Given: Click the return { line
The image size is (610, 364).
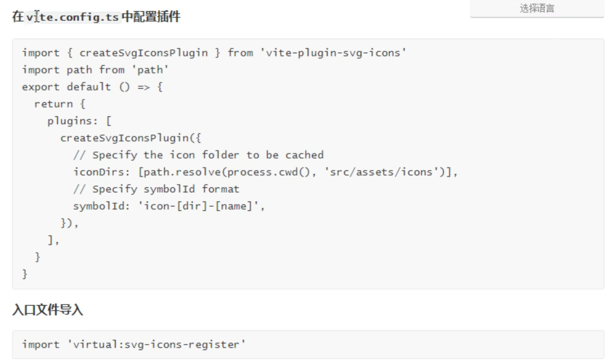Looking at the screenshot, I should tap(59, 104).
